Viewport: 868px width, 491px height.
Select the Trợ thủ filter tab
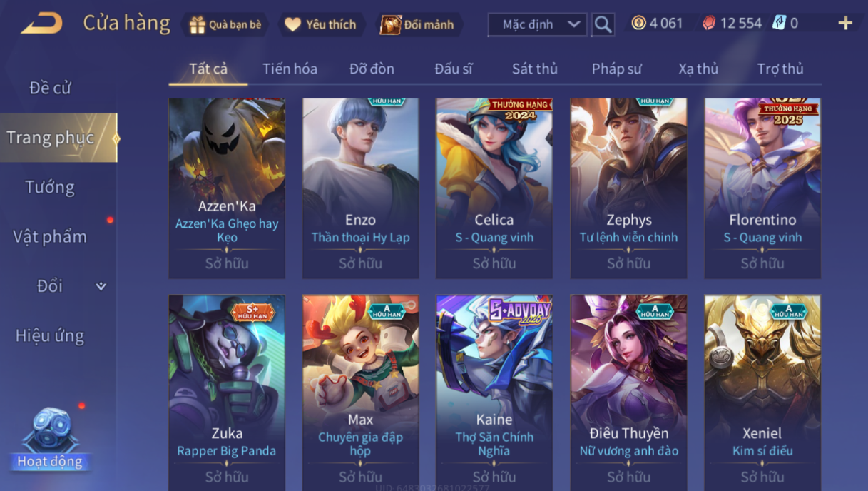tap(780, 69)
